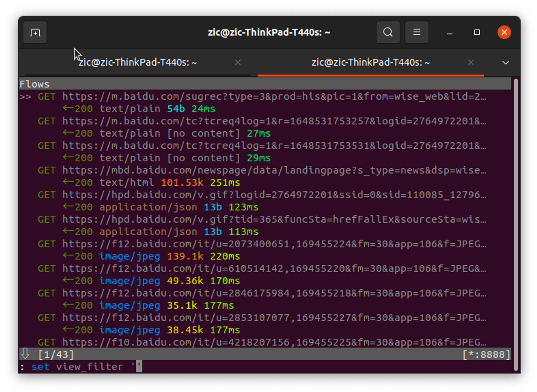Click the 54b 24ms response line
The width and height of the screenshot is (537, 392).
(x=139, y=109)
